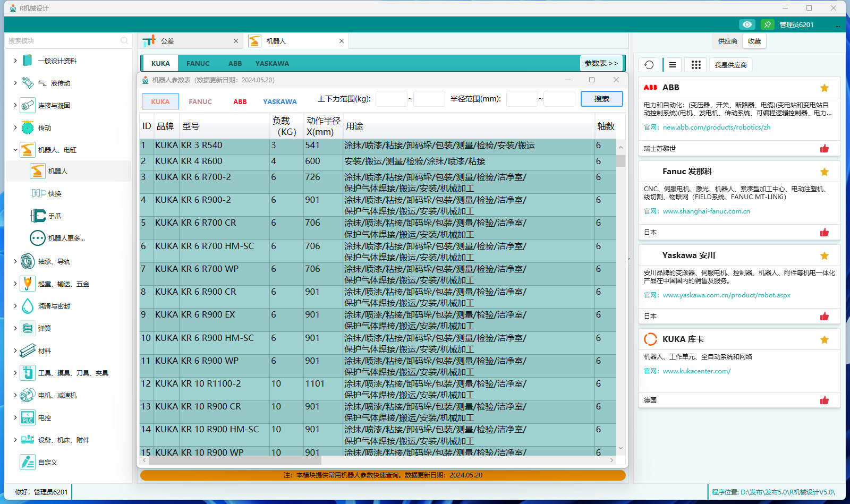Toggle favorite star for KUKA 库卡
The height and width of the screenshot is (504, 850).
tap(824, 339)
